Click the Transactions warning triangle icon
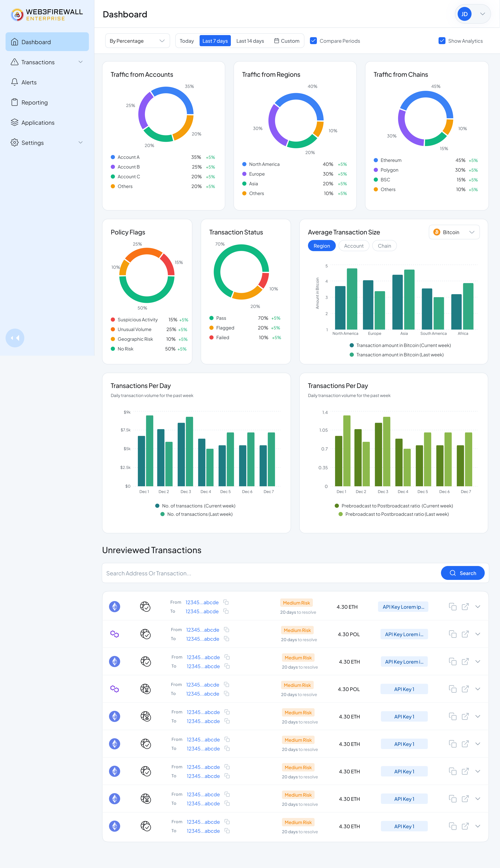The height and width of the screenshot is (868, 500). [14, 62]
